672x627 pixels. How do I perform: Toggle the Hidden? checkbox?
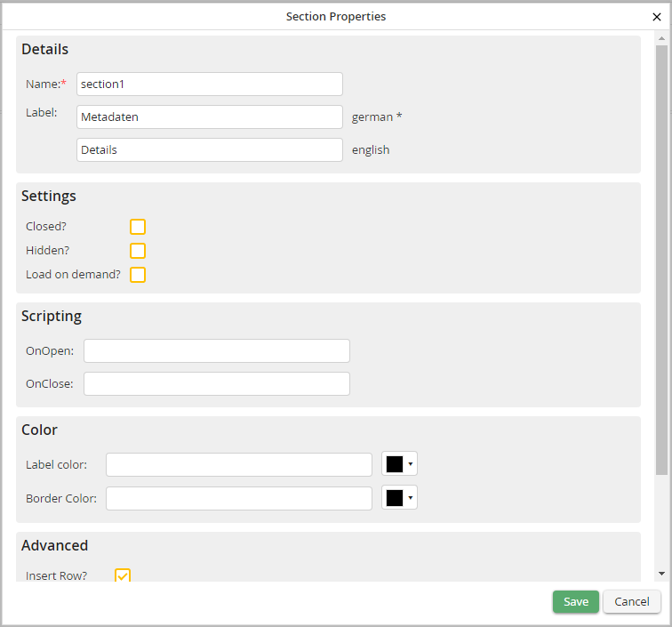click(138, 251)
